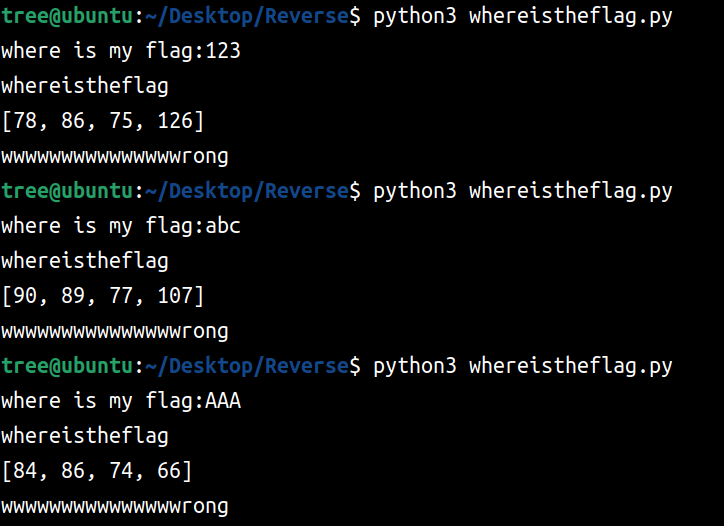Click 'tree@ubuntu' in the prompt above flag:abc
The height and width of the screenshot is (526, 724).
tap(66, 191)
